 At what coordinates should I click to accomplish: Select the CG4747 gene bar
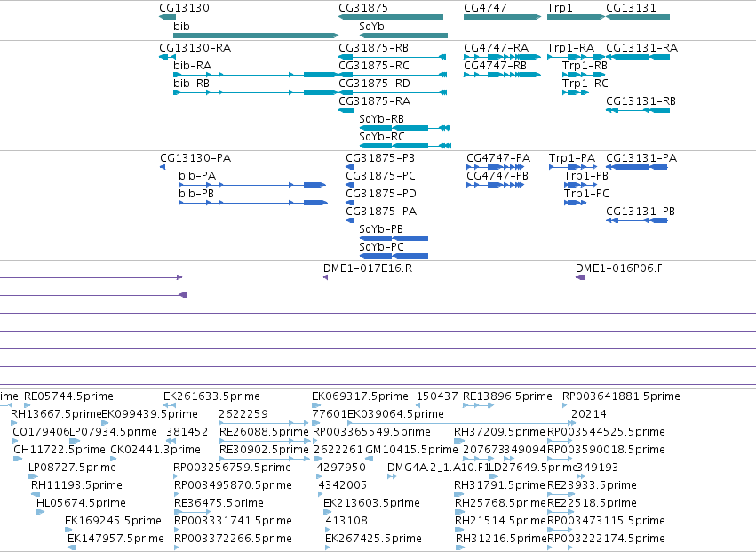pyautogui.click(x=503, y=17)
